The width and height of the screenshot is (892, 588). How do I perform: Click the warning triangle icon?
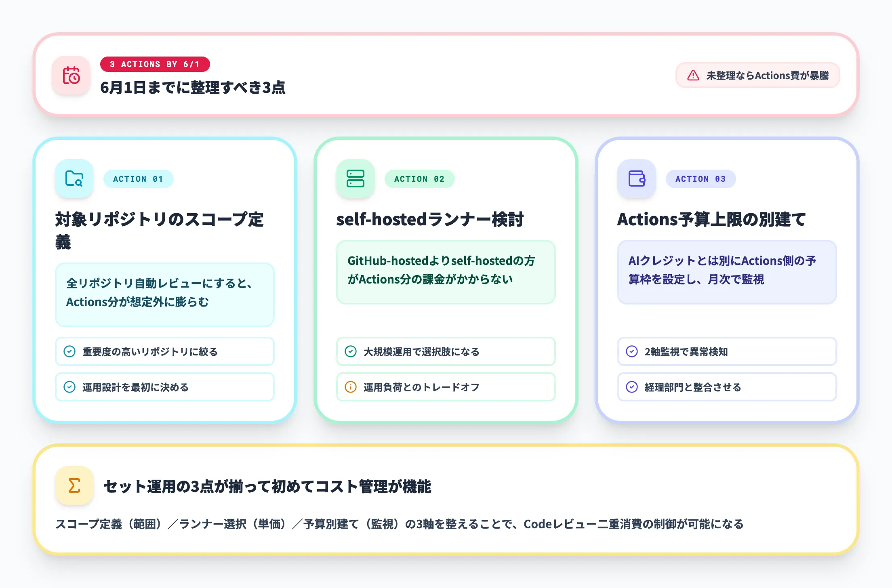pyautogui.click(x=693, y=76)
